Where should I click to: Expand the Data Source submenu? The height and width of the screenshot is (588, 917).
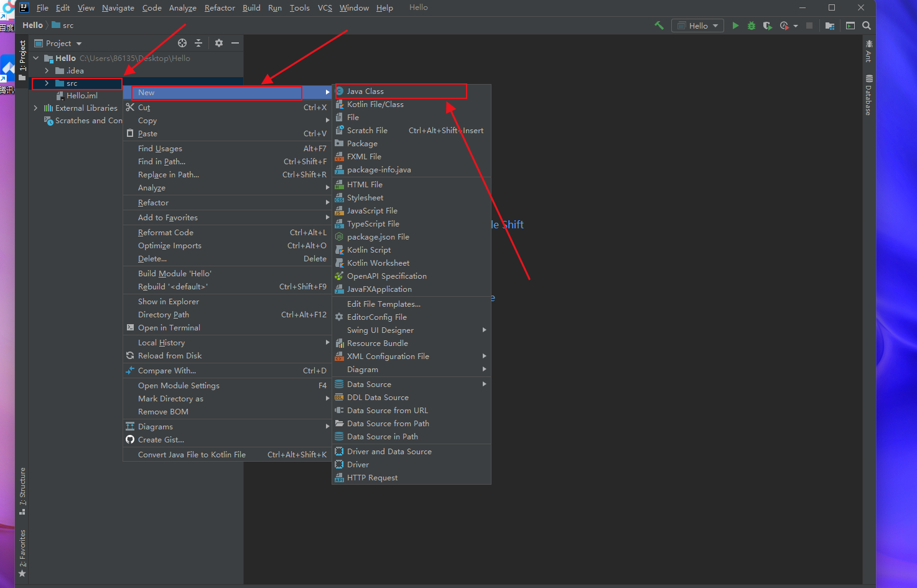(411, 385)
